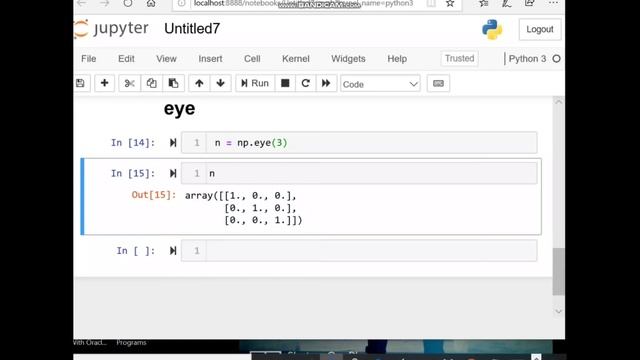Viewport: 640px width, 360px height.
Task: Open the command palette keyboard icon
Action: point(438,83)
